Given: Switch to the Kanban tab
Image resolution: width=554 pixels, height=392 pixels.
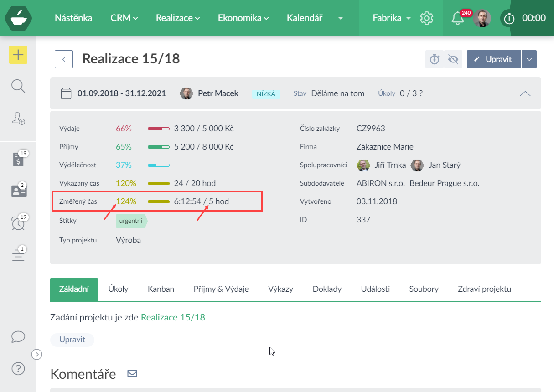Looking at the screenshot, I should tap(161, 289).
